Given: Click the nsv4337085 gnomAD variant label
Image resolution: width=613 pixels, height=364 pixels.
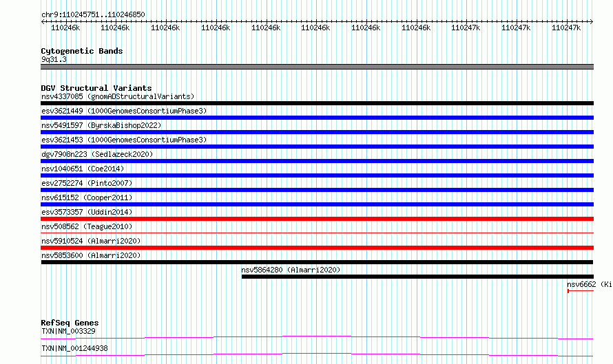Looking at the screenshot, I should tap(118, 96).
